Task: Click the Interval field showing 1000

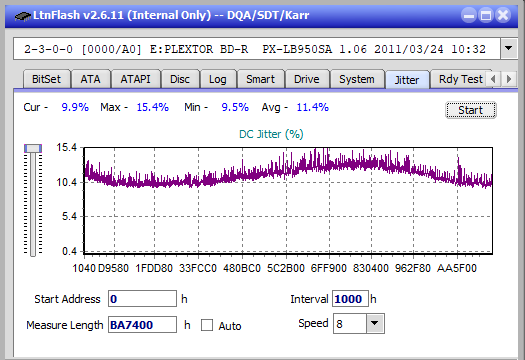Action: (350, 299)
